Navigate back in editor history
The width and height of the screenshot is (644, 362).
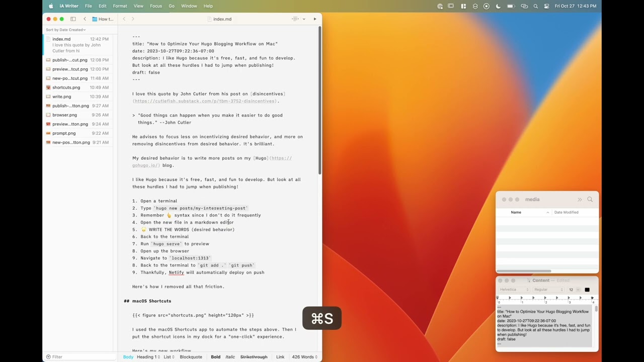(124, 19)
